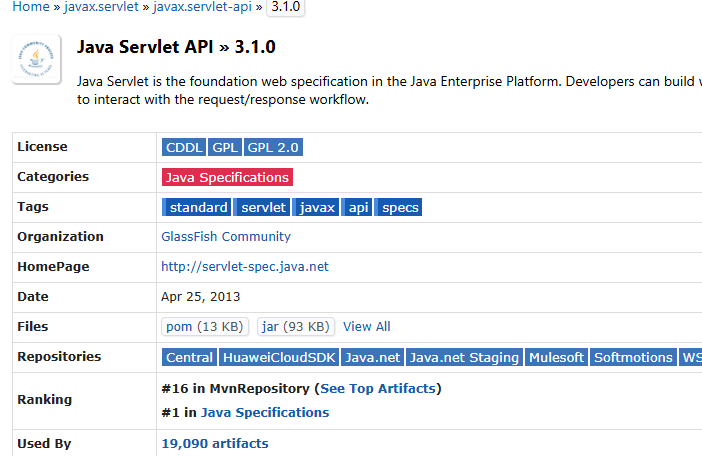Click the CDDL license badge
This screenshot has width=702, height=456.
184,147
